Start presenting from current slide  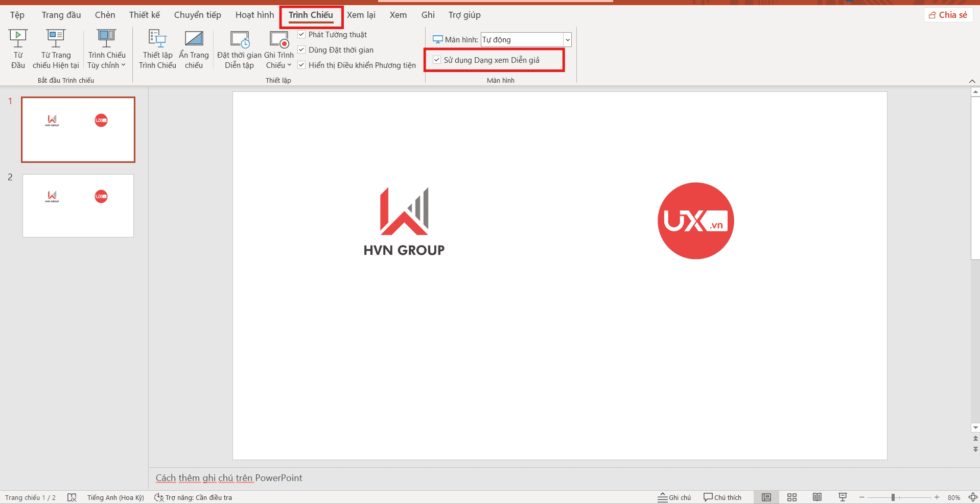tap(56, 49)
